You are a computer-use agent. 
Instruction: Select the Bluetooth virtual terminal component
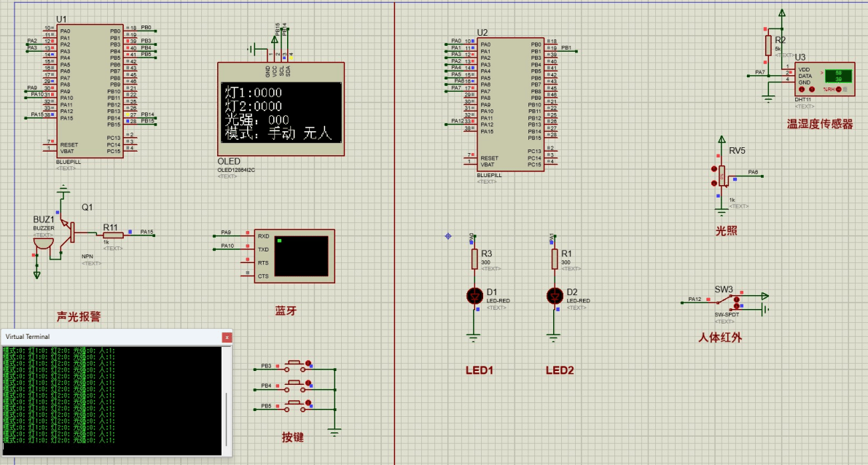pyautogui.click(x=294, y=257)
